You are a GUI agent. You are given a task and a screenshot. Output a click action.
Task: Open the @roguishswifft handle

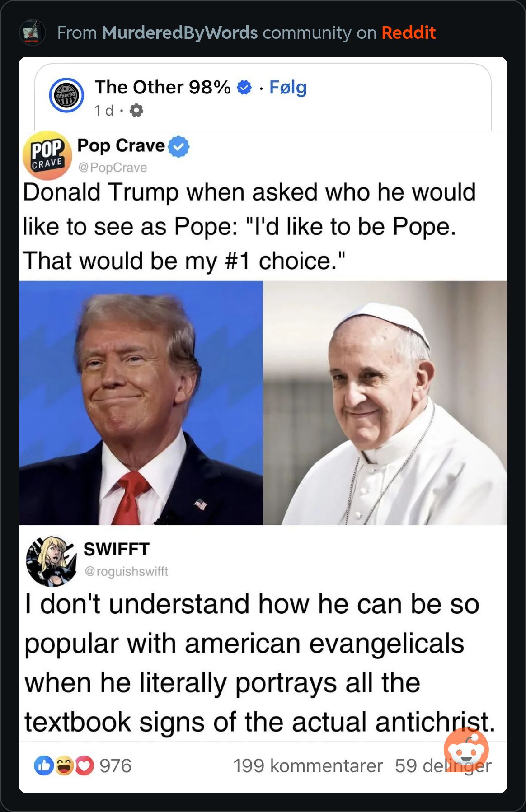click(126, 571)
